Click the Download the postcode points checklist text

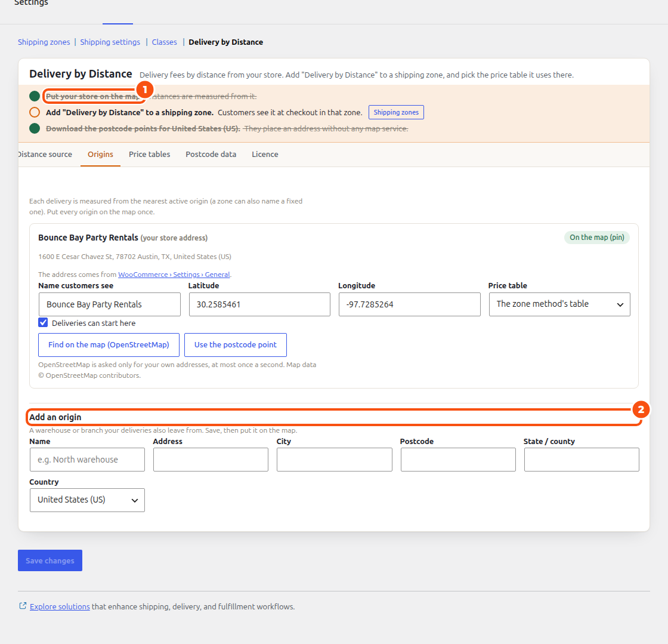point(143,129)
